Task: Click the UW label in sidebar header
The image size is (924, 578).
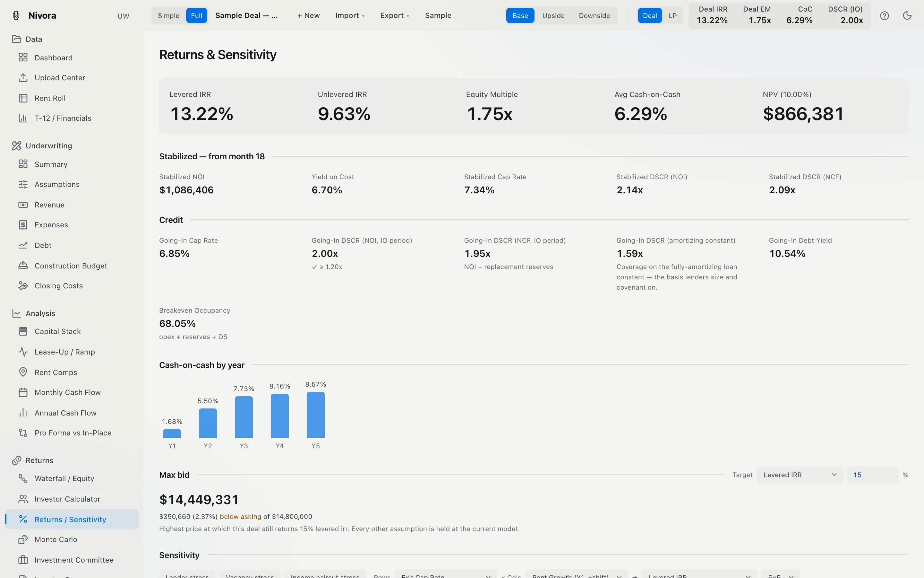Action: point(123,16)
